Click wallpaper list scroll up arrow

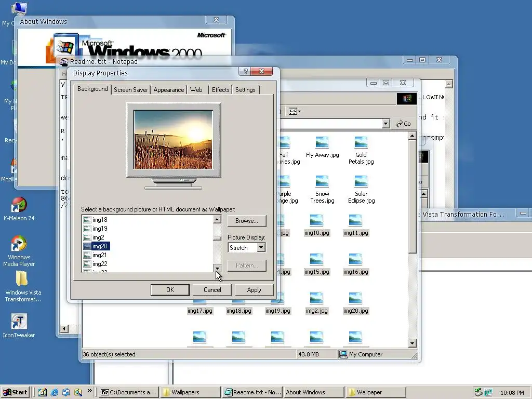[217, 220]
